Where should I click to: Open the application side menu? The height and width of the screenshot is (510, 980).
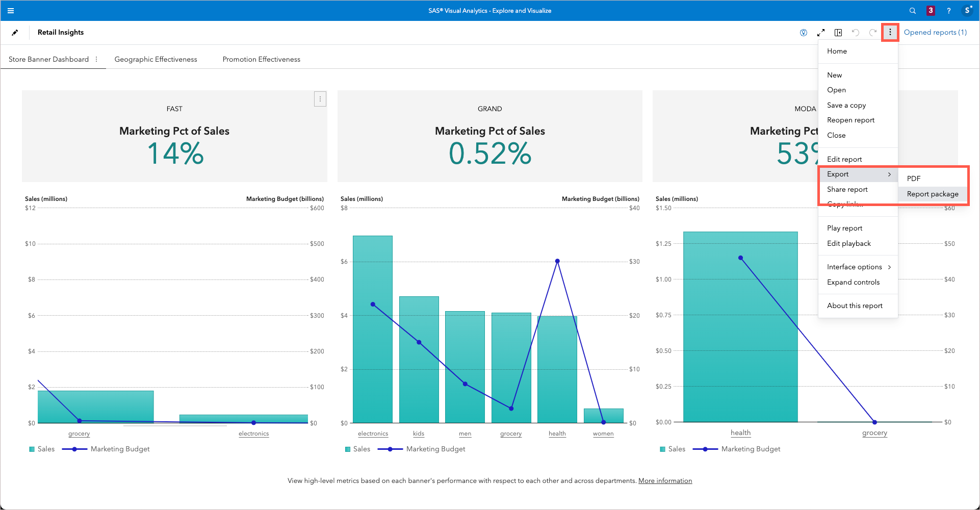[x=10, y=10]
